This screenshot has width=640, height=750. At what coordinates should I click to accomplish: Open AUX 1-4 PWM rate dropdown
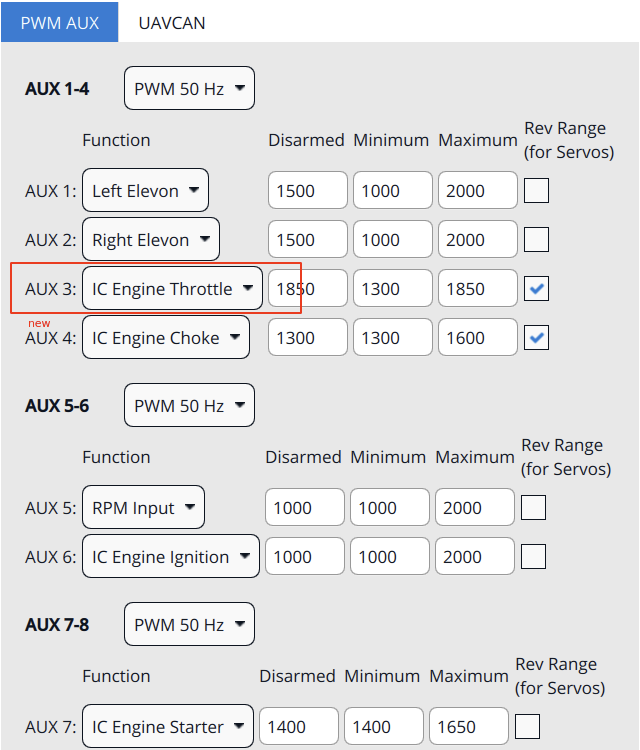coord(189,89)
